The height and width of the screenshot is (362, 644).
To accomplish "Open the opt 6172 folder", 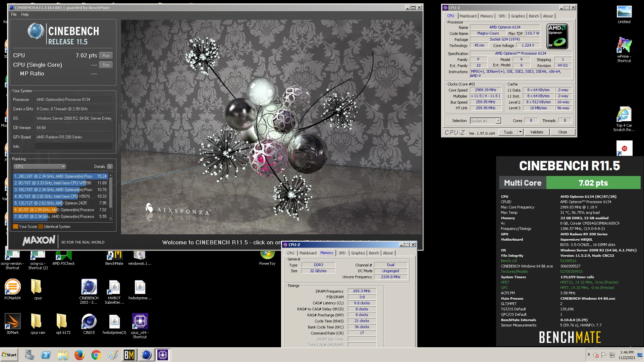I will click(63, 324).
